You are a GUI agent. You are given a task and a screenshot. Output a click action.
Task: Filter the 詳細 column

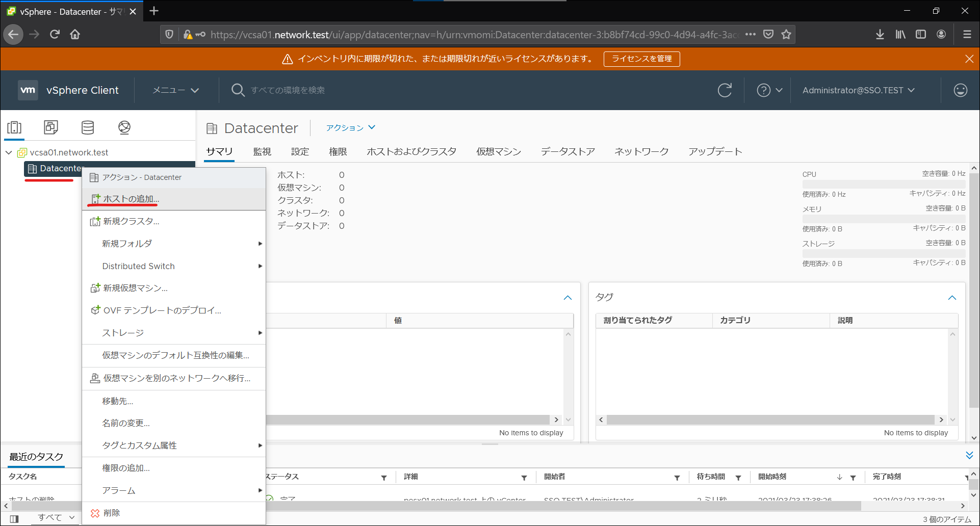pos(524,477)
